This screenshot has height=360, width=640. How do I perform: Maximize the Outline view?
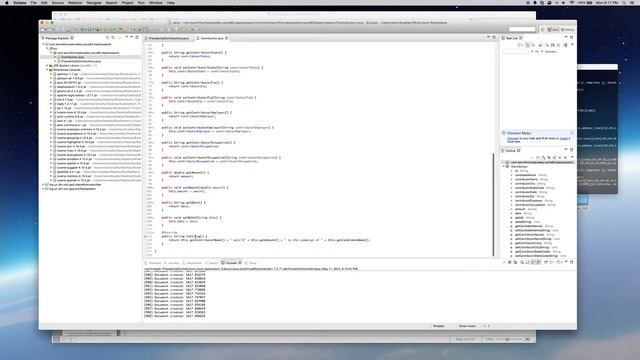coord(571,150)
